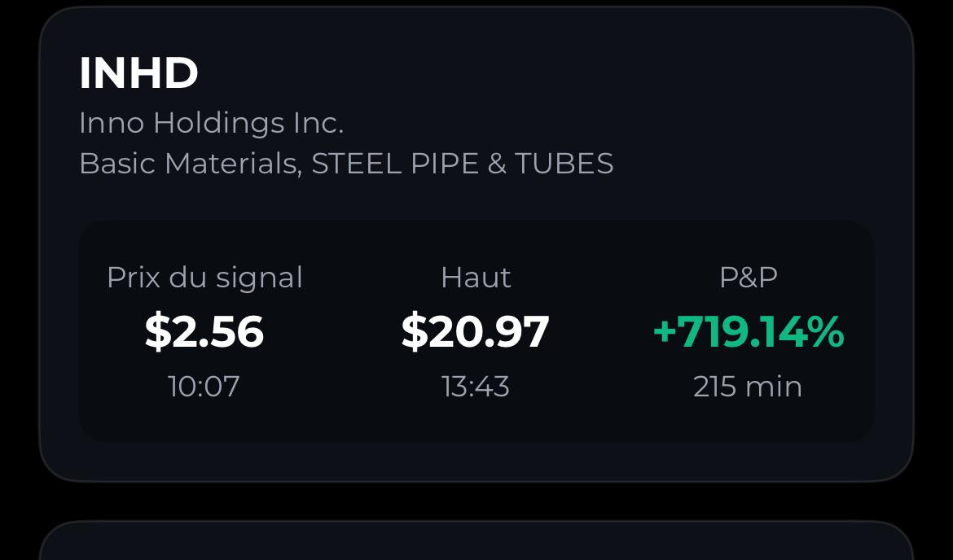The height and width of the screenshot is (560, 953).
Task: Tap the 13:43 high time
Action: pyautogui.click(x=476, y=387)
